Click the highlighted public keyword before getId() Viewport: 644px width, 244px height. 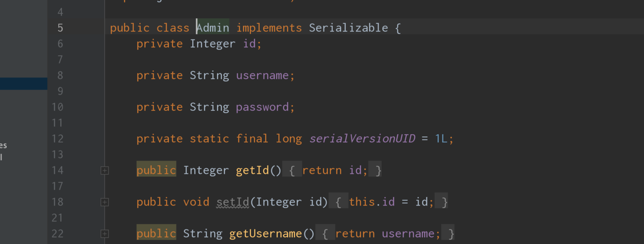(156, 170)
